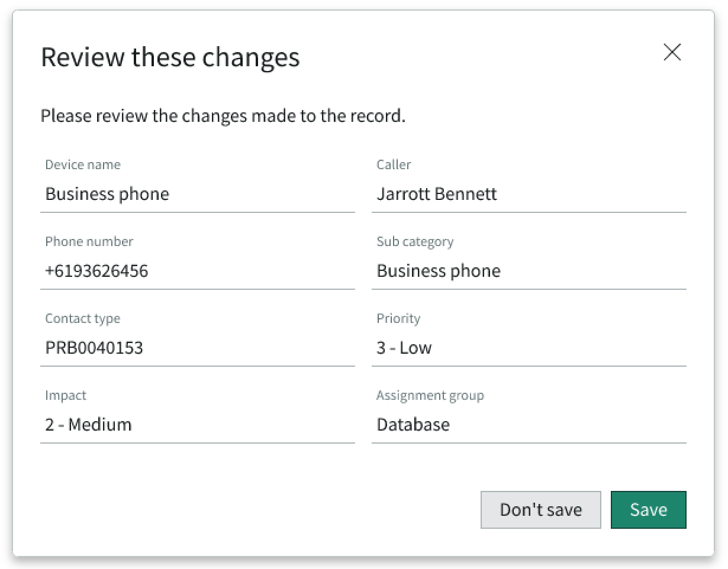This screenshot has width=728, height=569.
Task: Click the Impact label
Action: (66, 395)
